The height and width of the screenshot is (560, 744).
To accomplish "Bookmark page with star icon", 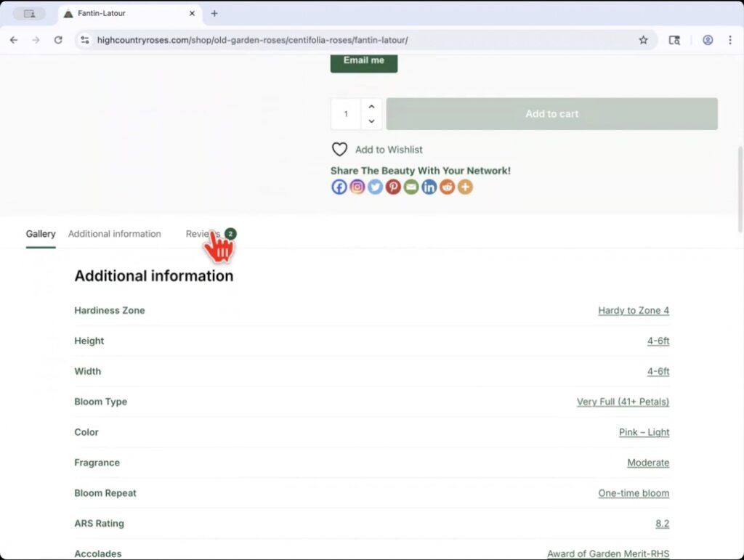I will tap(643, 40).
